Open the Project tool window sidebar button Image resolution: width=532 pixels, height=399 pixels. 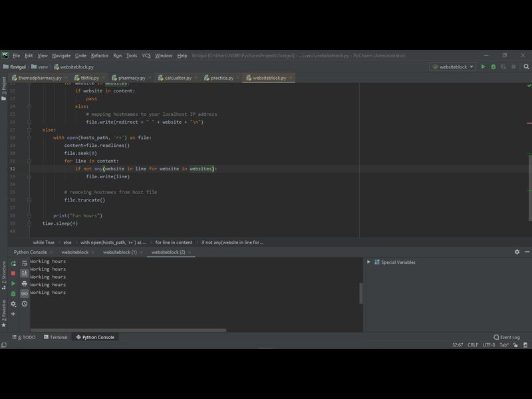point(4,89)
